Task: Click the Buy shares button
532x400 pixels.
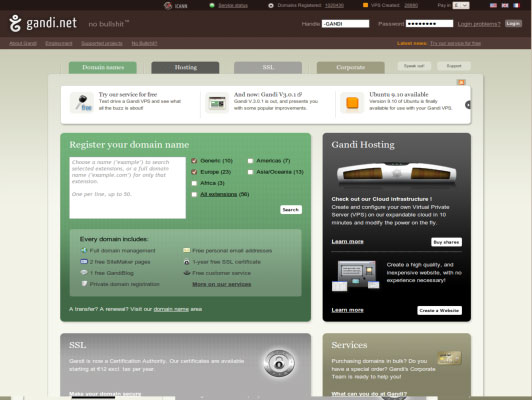Action: click(446, 242)
